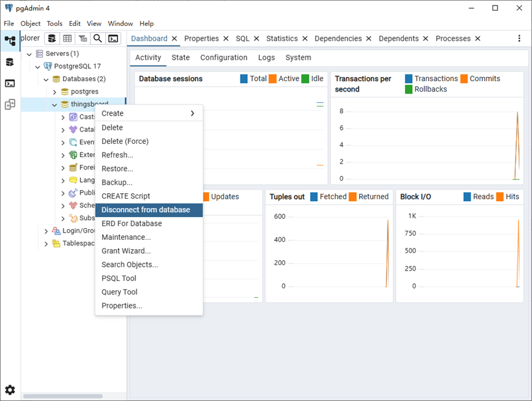Open the Logs dashboard sub-tab
The height and width of the screenshot is (401, 532).
(266, 57)
